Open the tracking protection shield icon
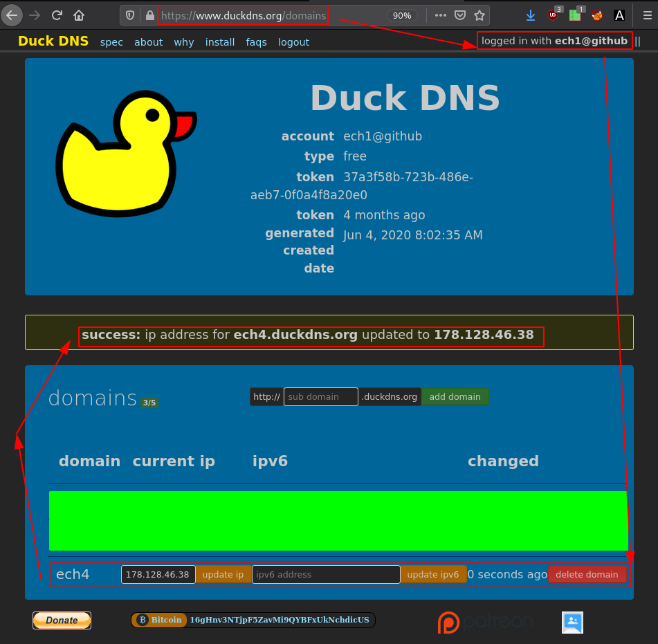The height and width of the screenshot is (644, 658). click(130, 15)
